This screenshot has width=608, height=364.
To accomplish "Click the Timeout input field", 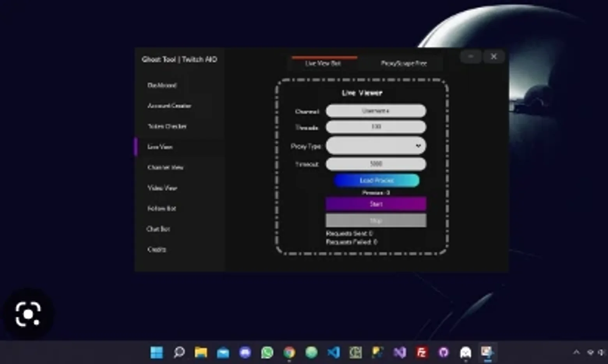I will [x=376, y=164].
